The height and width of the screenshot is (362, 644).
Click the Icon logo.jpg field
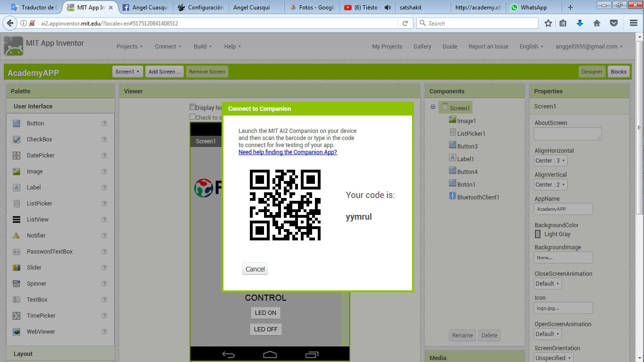point(563,308)
